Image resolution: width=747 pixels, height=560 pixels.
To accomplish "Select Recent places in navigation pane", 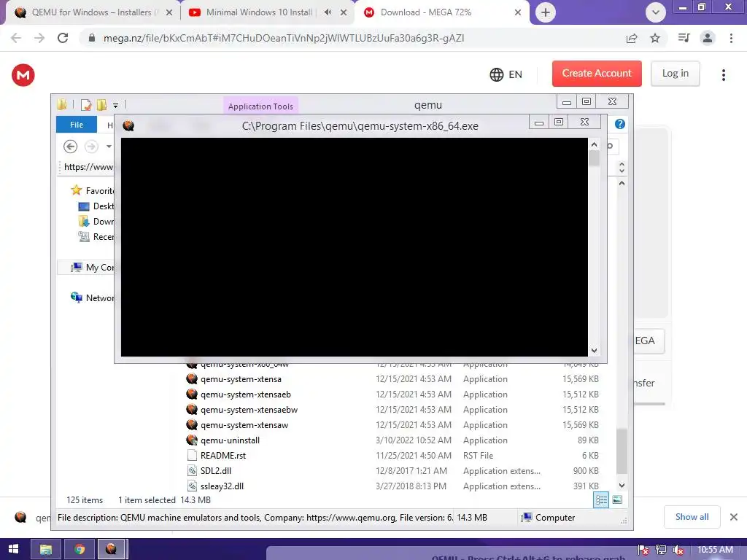I will (96, 237).
